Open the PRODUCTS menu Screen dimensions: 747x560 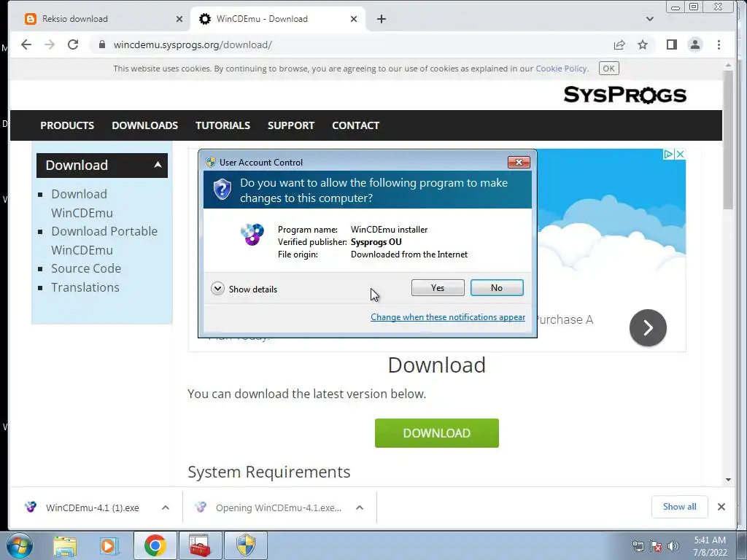(67, 125)
